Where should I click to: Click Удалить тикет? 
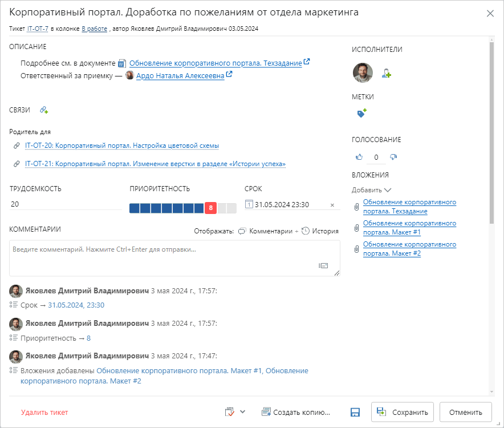[44, 412]
